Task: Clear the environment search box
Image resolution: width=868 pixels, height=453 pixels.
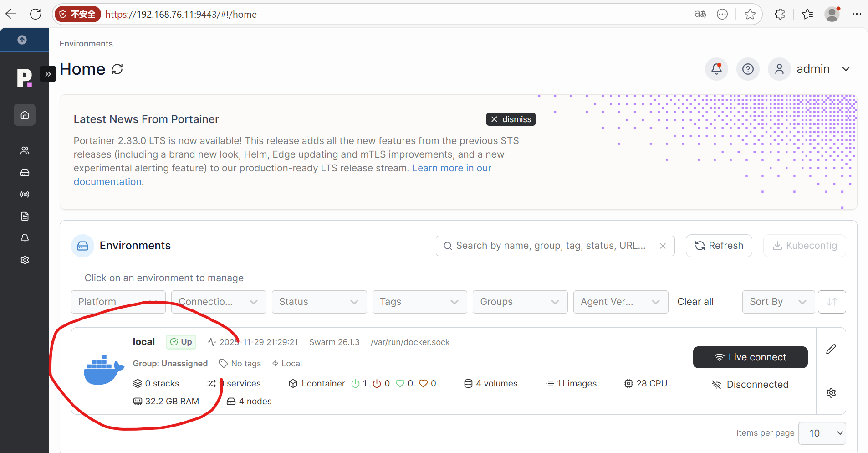Action: click(663, 246)
